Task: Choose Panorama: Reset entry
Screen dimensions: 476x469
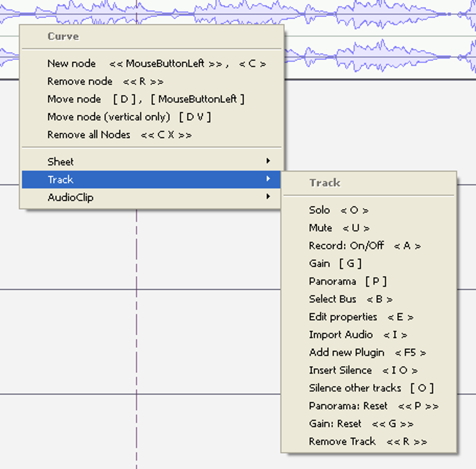Action: [369, 406]
